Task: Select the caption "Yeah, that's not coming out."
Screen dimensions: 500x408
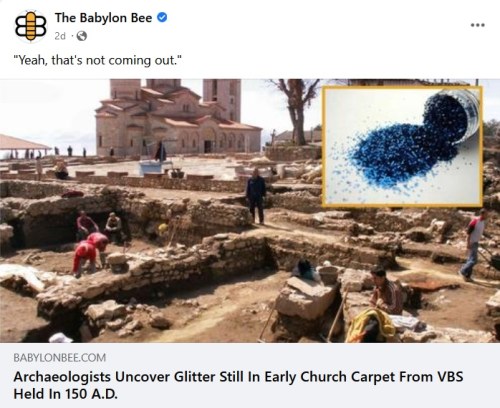Action: coord(98,60)
